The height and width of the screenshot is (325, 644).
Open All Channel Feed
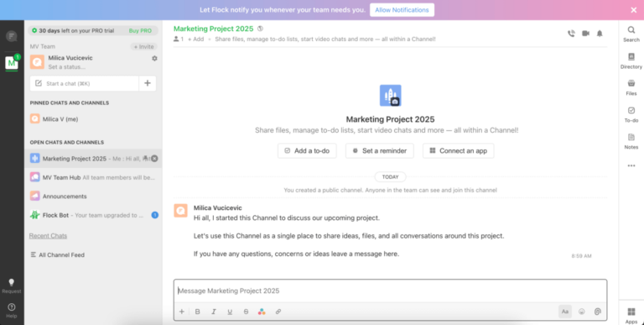[58, 254]
